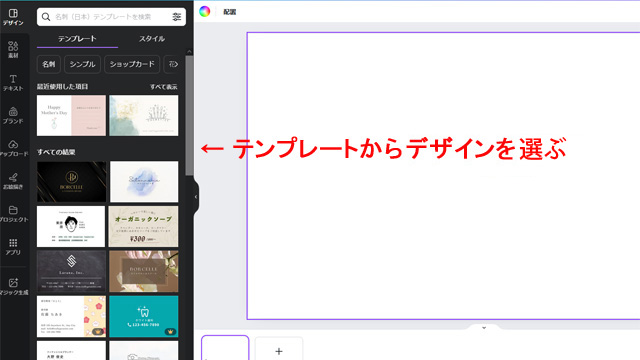The width and height of the screenshot is (640, 360).
Task: Open the アップロード uploads panel
Action: (x=13, y=148)
